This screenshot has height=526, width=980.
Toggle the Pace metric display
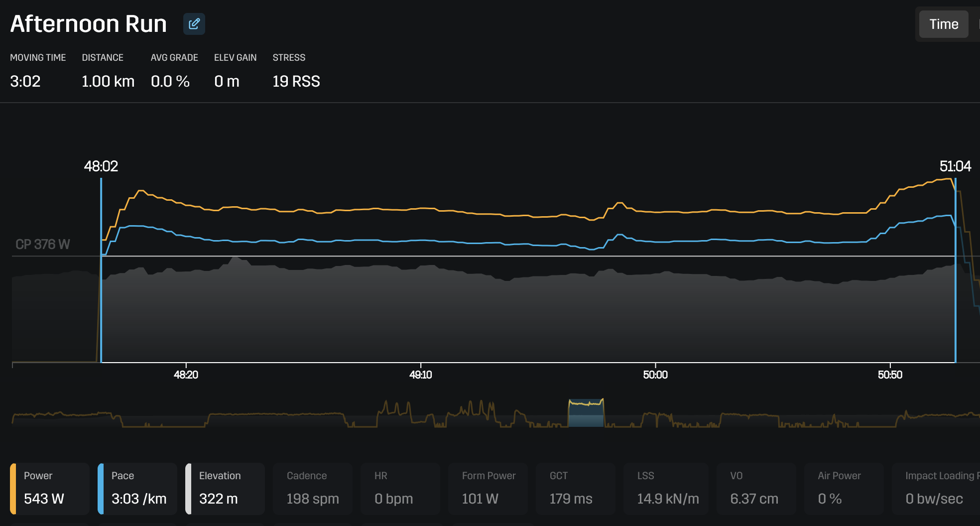coord(137,488)
